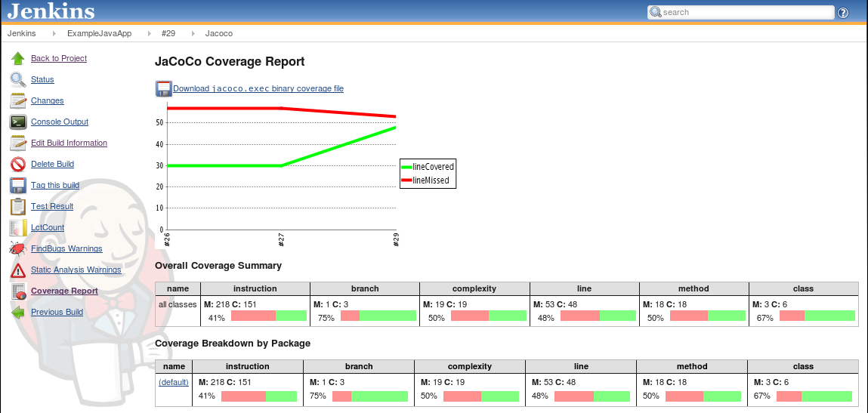This screenshot has width=868, height=413.
Task: Open Console Output terminal icon
Action: tap(18, 122)
